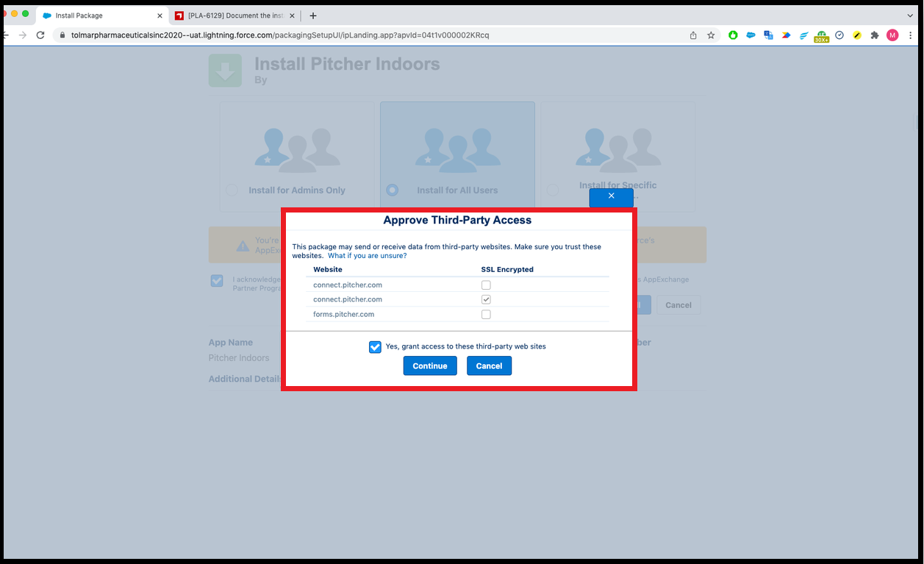Toggle SSL checkbox for first connect.pitcher.com row
Viewport: 924px width, 564px height.
[x=486, y=285]
